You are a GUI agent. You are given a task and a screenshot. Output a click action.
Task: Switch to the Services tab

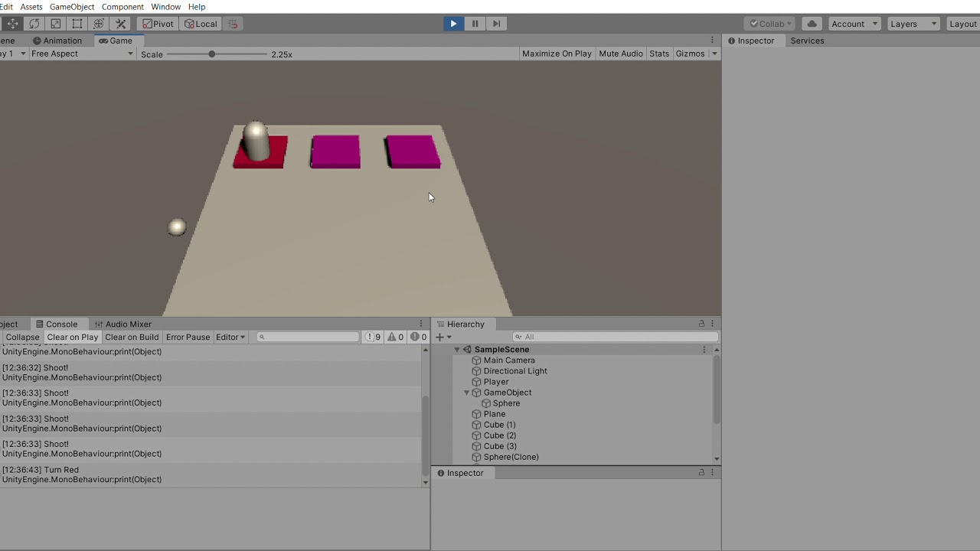coord(807,41)
